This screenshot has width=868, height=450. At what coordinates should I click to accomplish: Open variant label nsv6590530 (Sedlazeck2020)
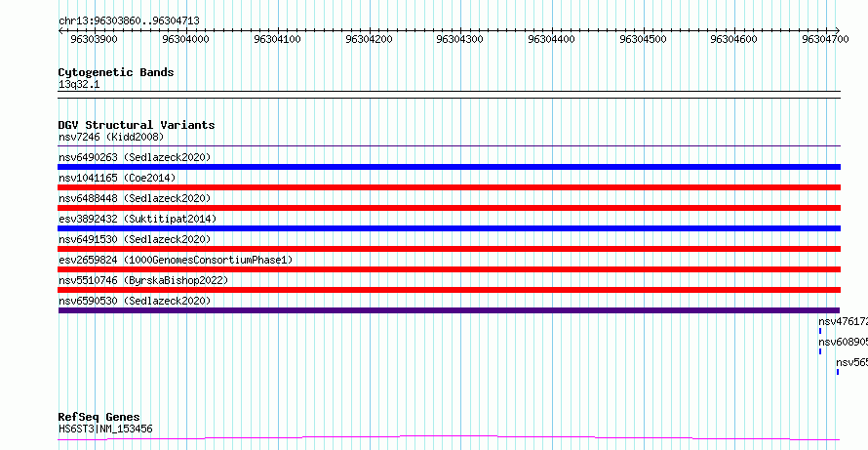click(x=135, y=301)
